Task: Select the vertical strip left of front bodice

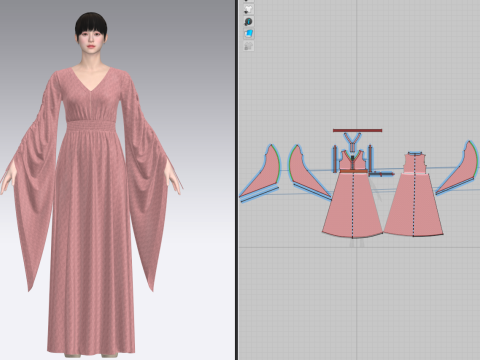Action: (335, 159)
